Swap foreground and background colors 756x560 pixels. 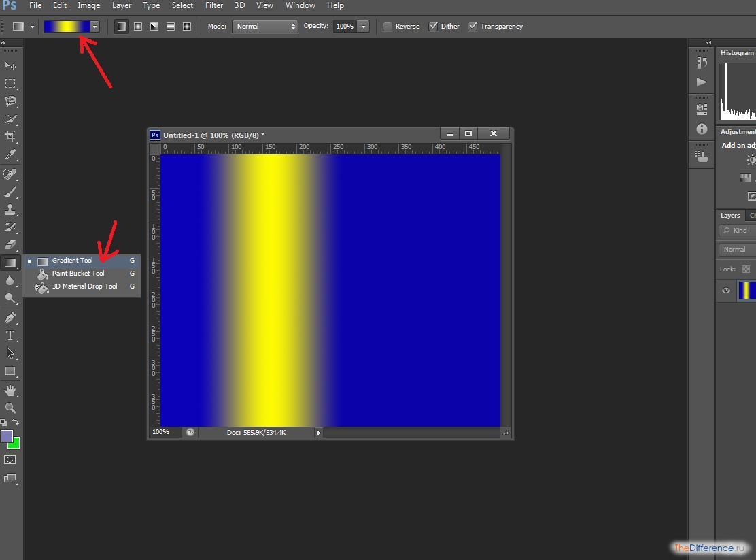[16, 423]
